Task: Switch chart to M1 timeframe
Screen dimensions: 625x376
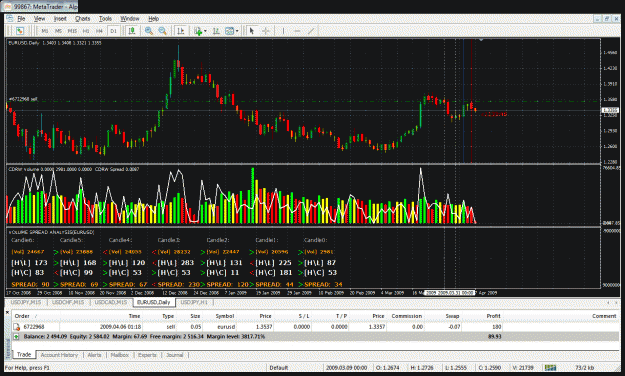Action: tap(45, 31)
